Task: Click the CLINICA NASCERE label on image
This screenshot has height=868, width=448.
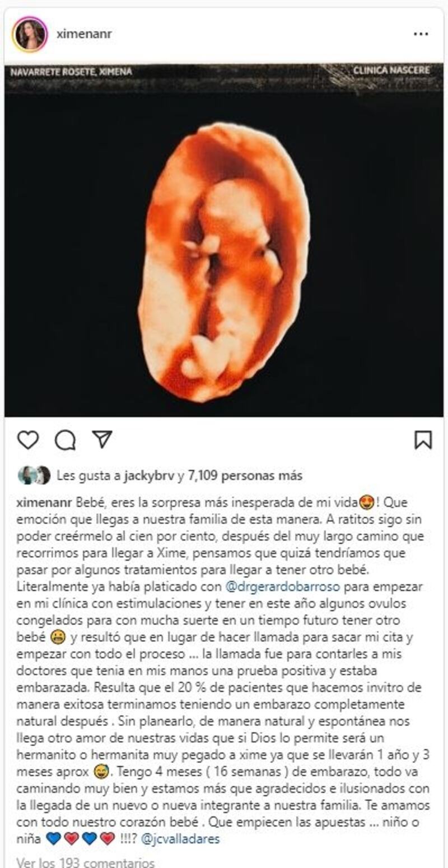Action: tap(392, 71)
